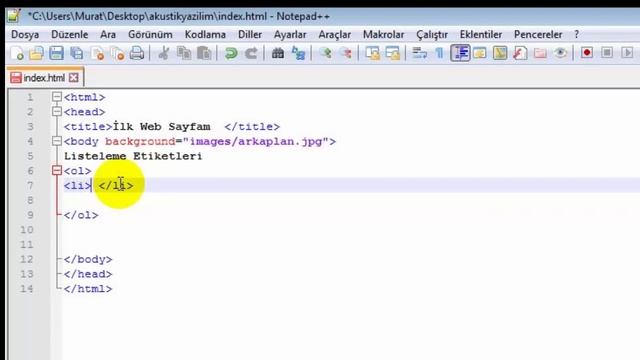The width and height of the screenshot is (640, 360).
Task: Open the function list icon
Action: tap(520, 53)
